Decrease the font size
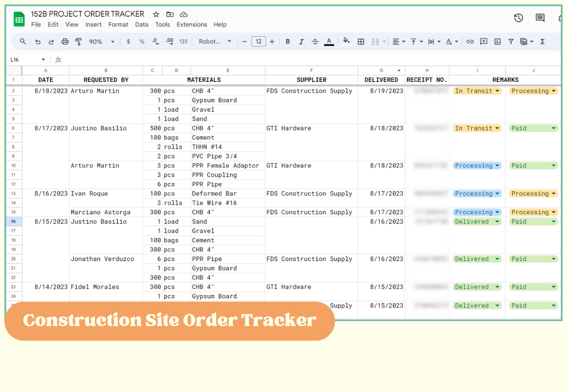 coord(244,42)
